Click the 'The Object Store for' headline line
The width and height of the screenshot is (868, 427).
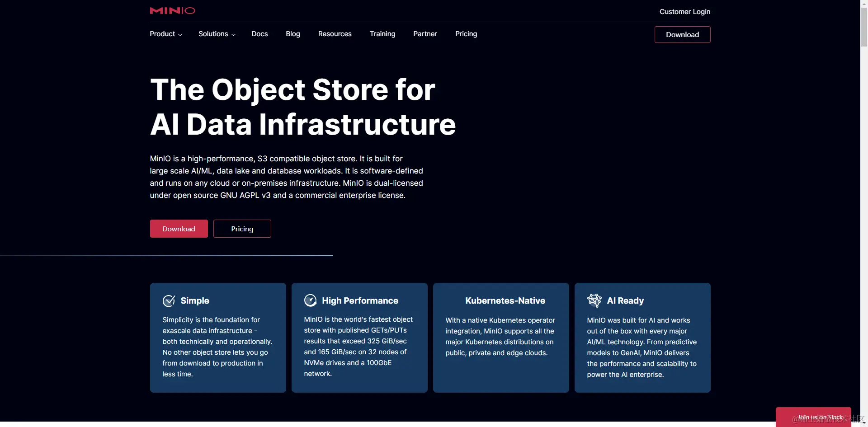click(292, 89)
